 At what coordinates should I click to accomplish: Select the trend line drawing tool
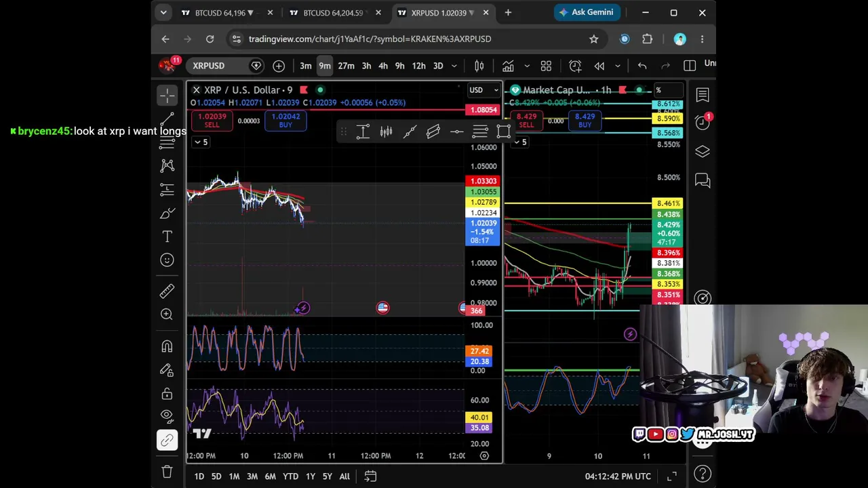[167, 119]
